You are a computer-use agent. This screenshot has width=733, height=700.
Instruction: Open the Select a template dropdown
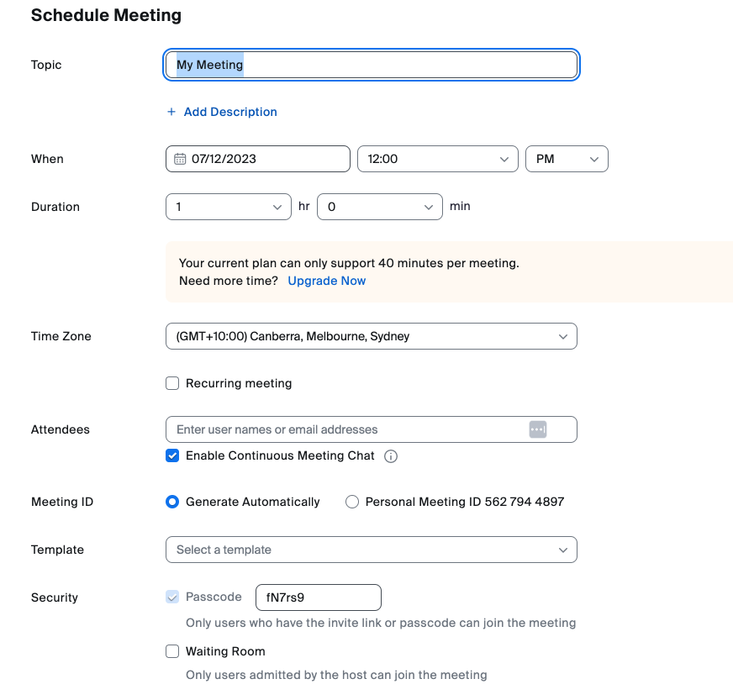click(x=371, y=550)
